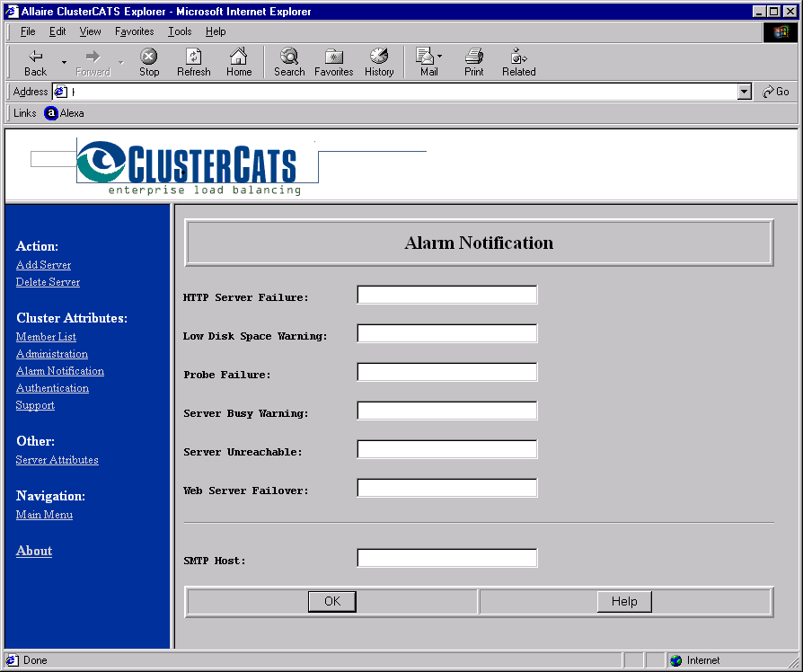
Task: Click the Web Server Failover field
Action: (x=447, y=488)
